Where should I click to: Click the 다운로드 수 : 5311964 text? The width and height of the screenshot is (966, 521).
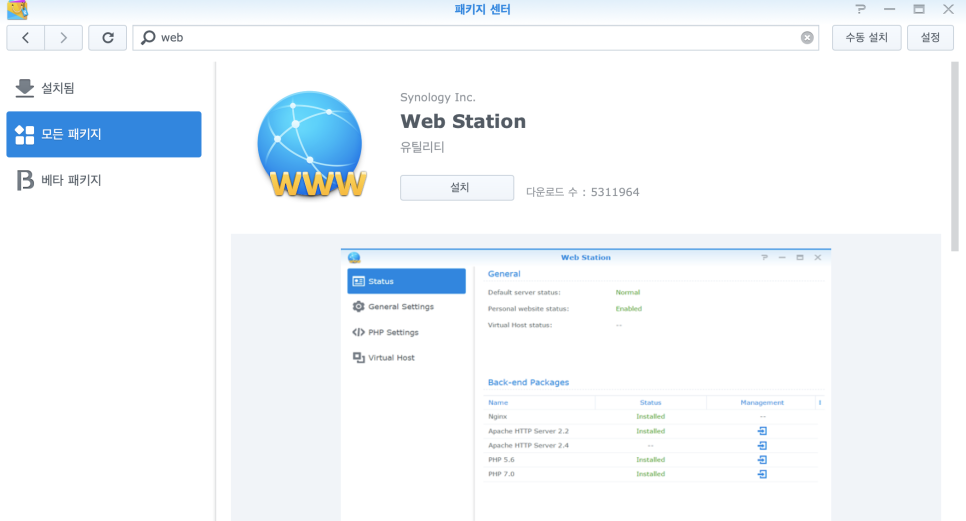tap(582, 192)
